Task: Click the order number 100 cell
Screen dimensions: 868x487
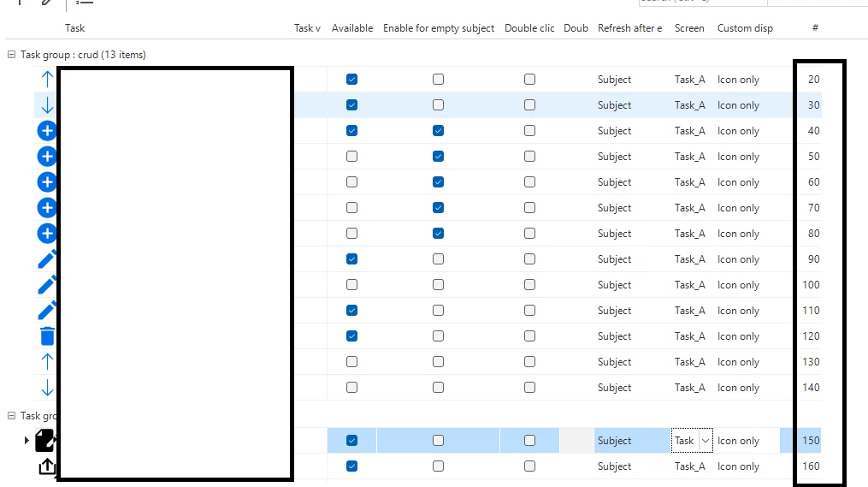Action: click(x=811, y=285)
